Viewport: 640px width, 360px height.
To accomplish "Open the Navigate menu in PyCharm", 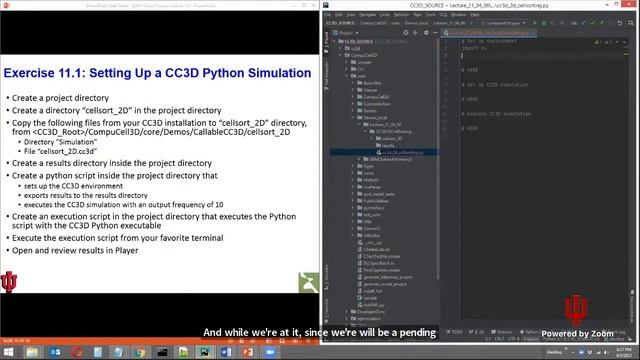I will [x=367, y=15].
